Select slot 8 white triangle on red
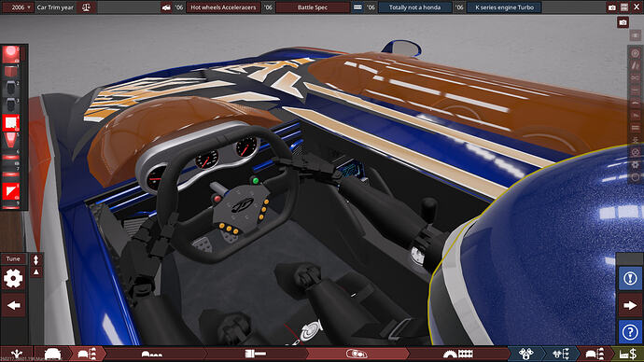 pos(11,191)
